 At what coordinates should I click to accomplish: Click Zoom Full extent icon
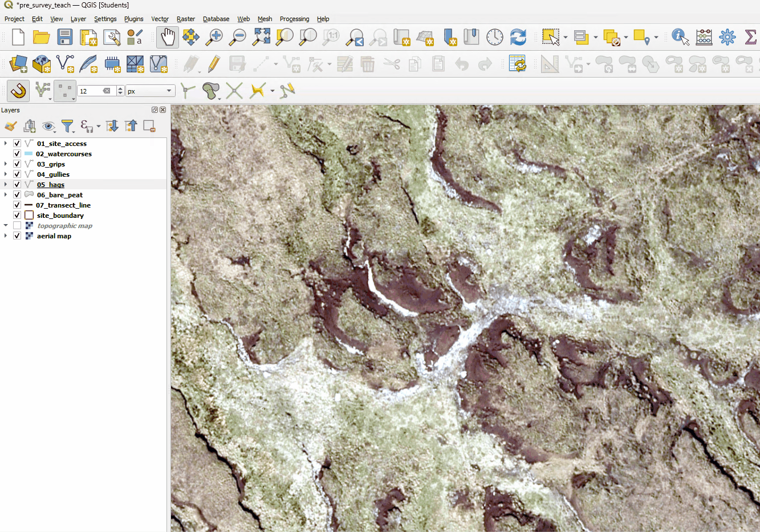pyautogui.click(x=262, y=38)
